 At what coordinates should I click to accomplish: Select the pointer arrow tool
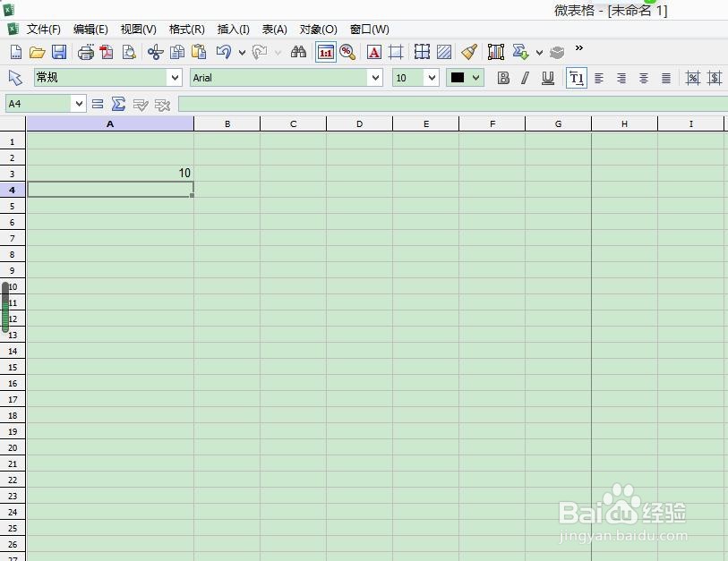pos(15,78)
